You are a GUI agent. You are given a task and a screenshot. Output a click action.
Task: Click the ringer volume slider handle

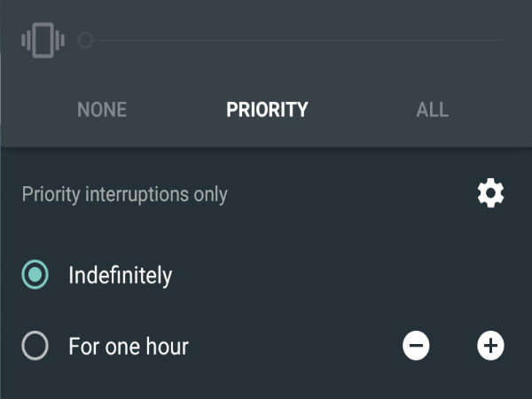pos(85,41)
